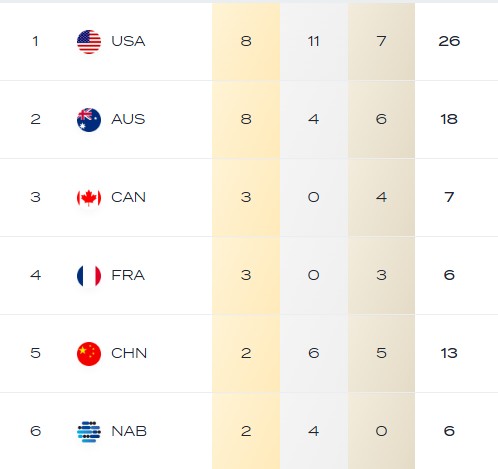
Task: Click the Canada maple leaf flag icon
Action: pyautogui.click(x=89, y=198)
